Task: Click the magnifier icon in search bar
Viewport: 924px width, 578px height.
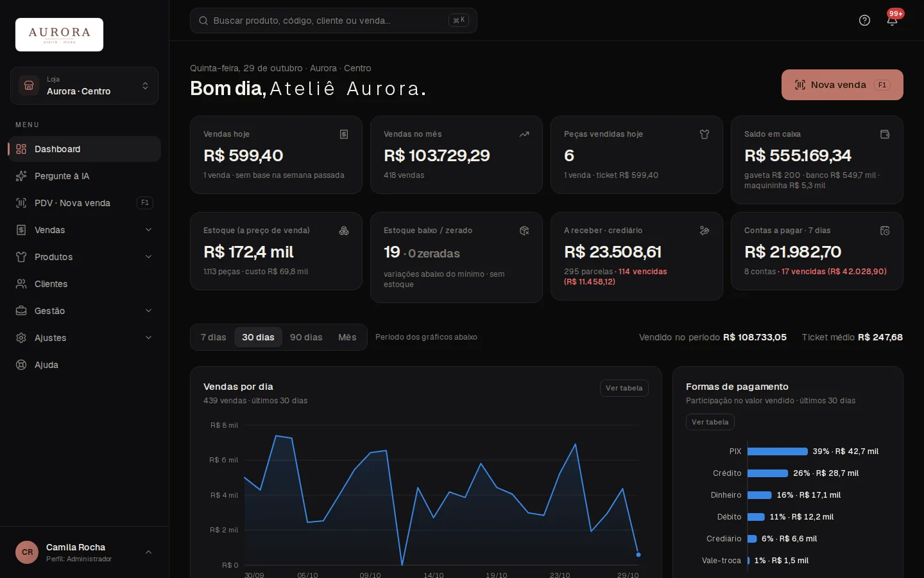Action: click(203, 21)
